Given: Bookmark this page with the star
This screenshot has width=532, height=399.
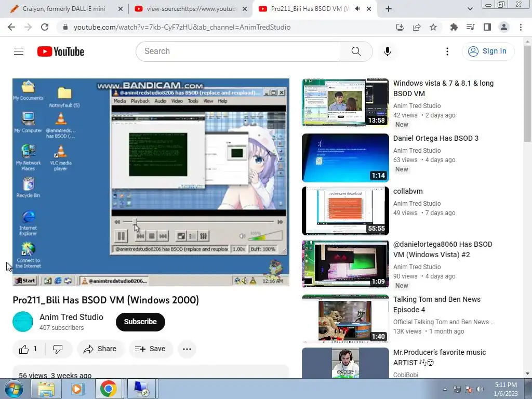Looking at the screenshot, I should (433, 27).
